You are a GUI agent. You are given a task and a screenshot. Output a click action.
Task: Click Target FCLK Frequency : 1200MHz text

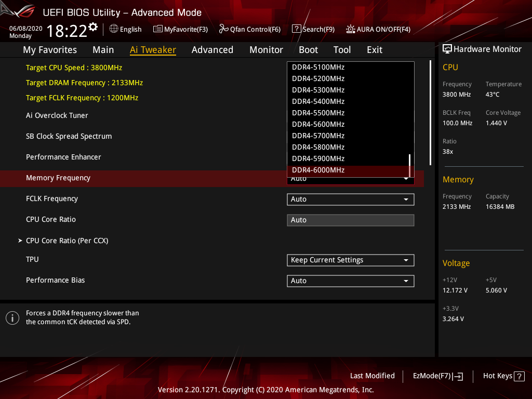[x=82, y=98]
